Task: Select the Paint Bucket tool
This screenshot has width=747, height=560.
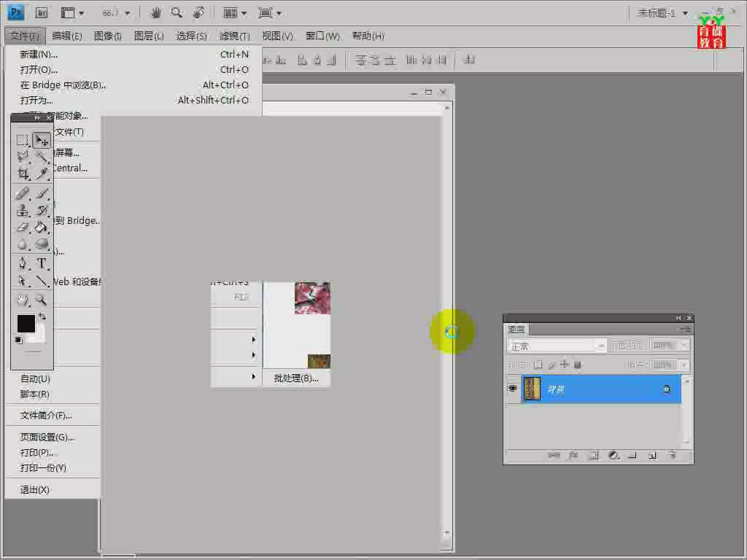Action: [42, 227]
